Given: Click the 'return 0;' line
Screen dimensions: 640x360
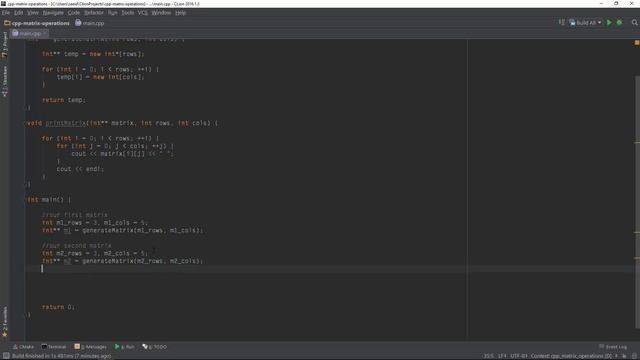Looking at the screenshot, I should [58, 307].
